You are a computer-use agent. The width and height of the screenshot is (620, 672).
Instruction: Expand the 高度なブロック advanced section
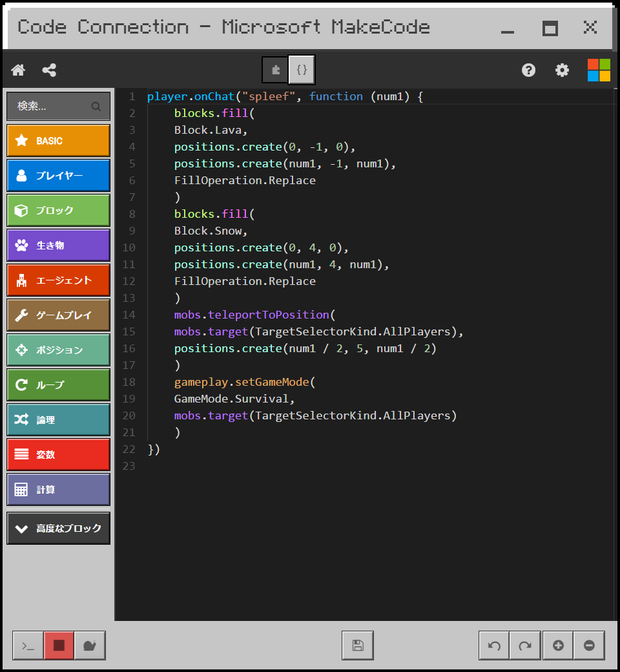tap(58, 528)
